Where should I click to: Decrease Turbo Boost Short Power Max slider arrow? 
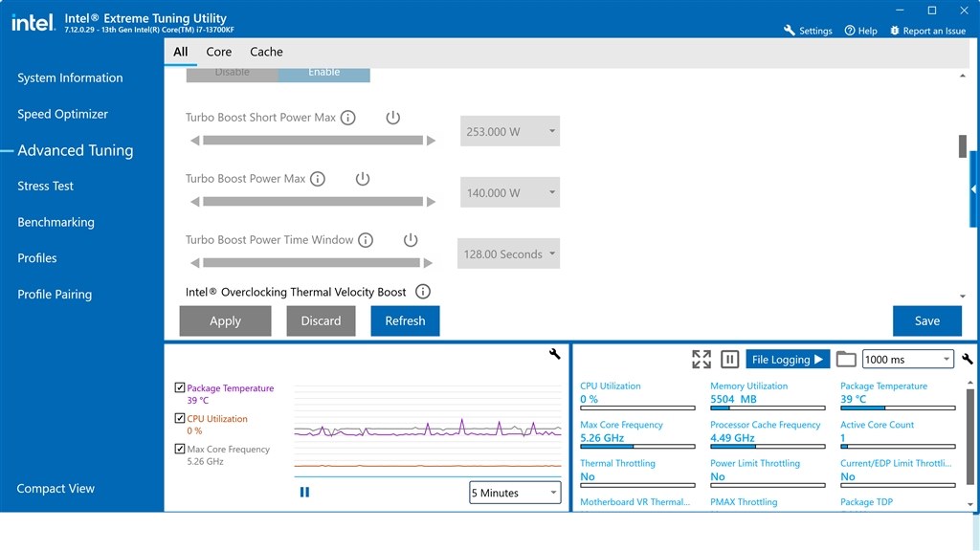[x=195, y=141]
